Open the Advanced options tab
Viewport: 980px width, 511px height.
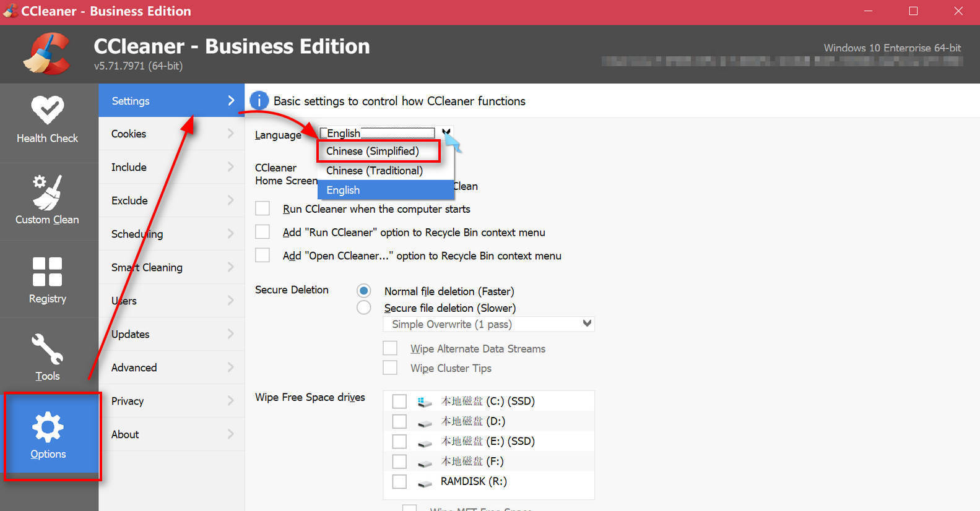(x=171, y=367)
